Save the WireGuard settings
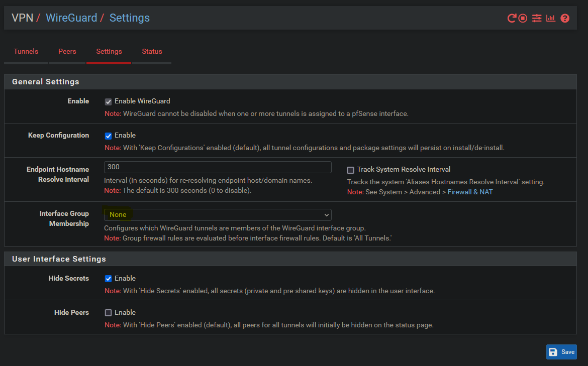Screen dimensions: 588x366 tap(561, 352)
